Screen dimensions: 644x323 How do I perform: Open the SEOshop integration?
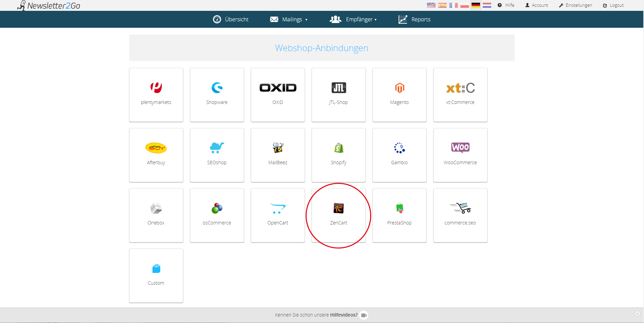(217, 155)
